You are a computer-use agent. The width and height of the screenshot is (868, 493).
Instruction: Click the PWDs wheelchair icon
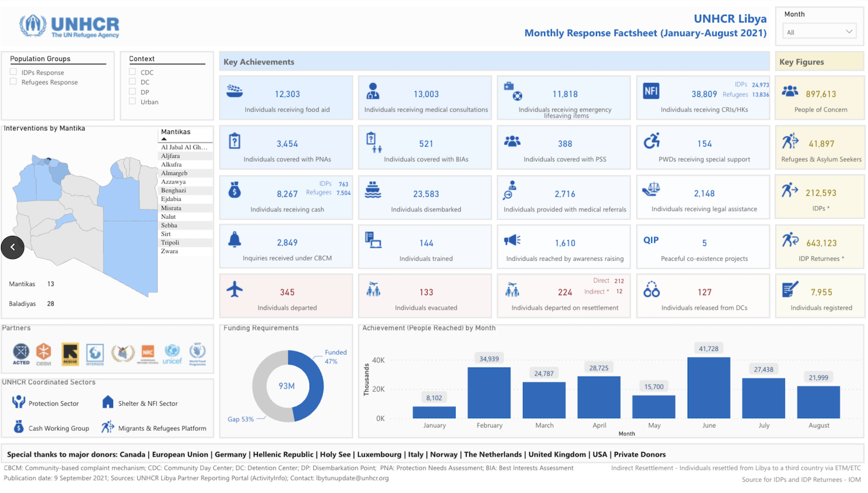[651, 141]
